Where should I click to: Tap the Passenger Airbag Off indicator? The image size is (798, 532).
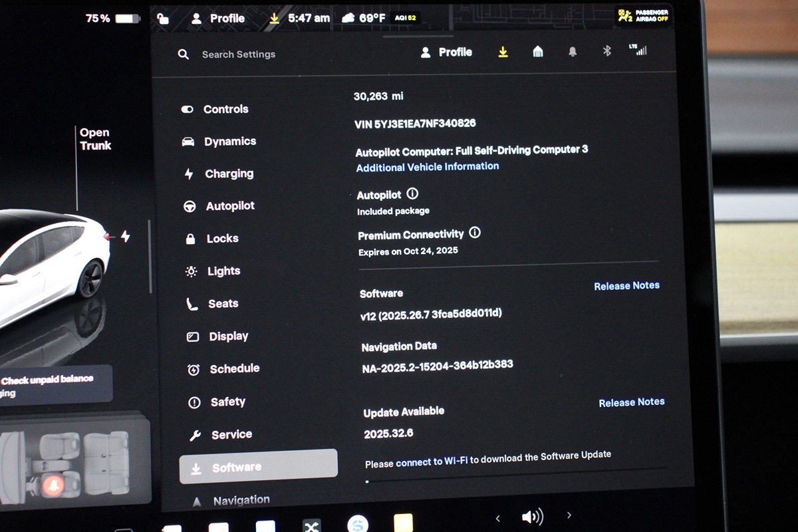click(642, 16)
